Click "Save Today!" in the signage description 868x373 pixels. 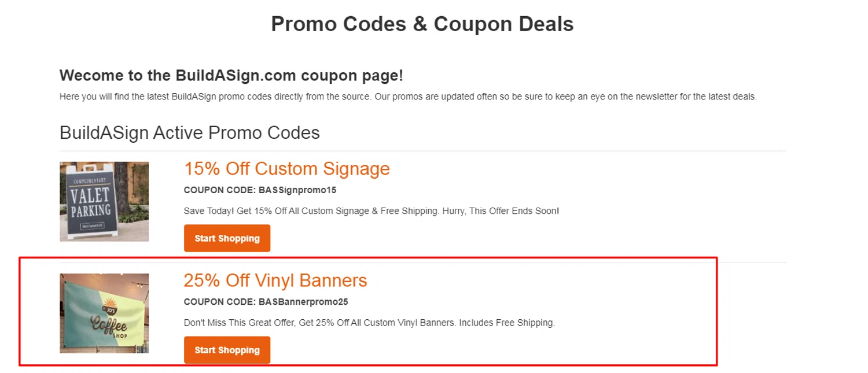coord(209,211)
